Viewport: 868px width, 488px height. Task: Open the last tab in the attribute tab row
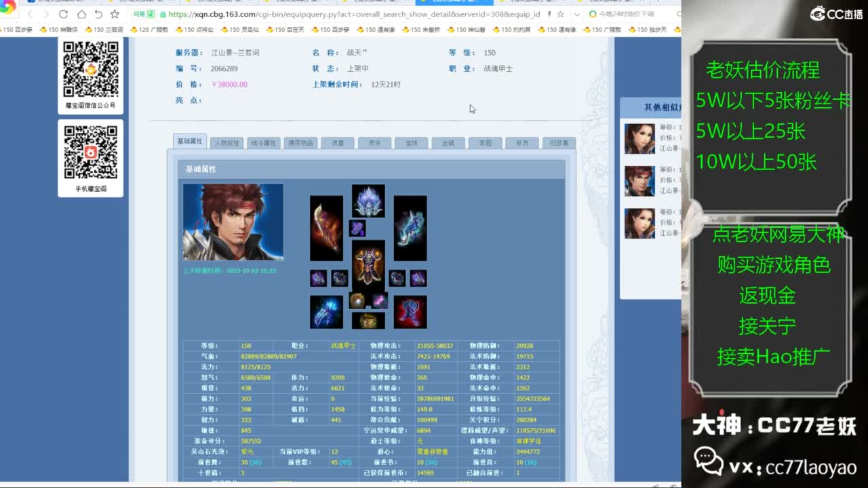tap(559, 143)
